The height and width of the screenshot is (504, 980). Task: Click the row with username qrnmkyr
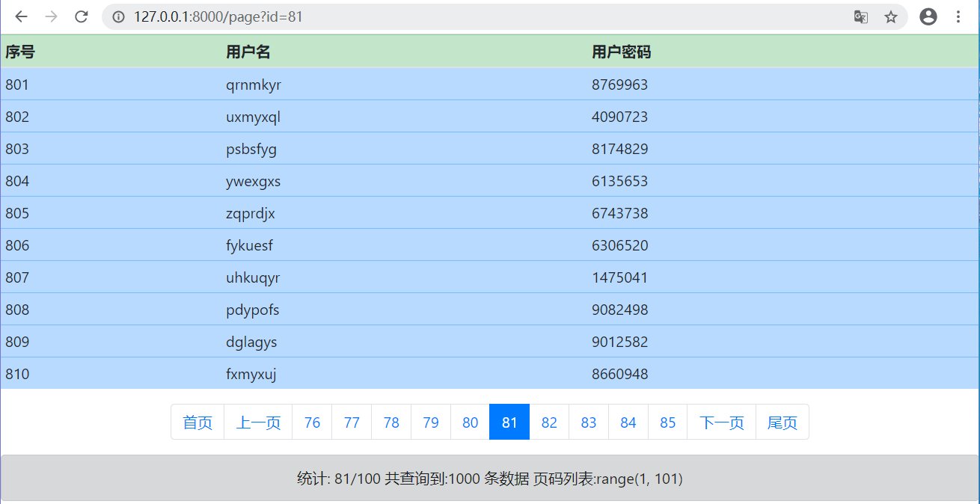coord(254,84)
